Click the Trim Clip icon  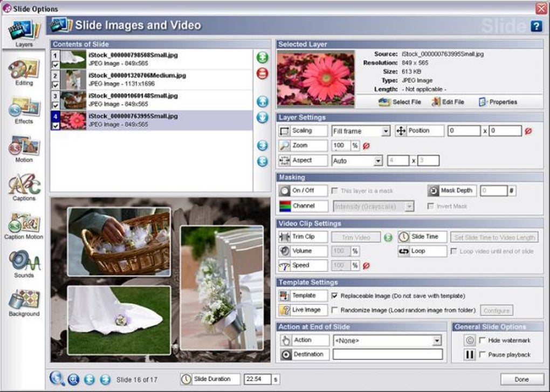(284, 237)
